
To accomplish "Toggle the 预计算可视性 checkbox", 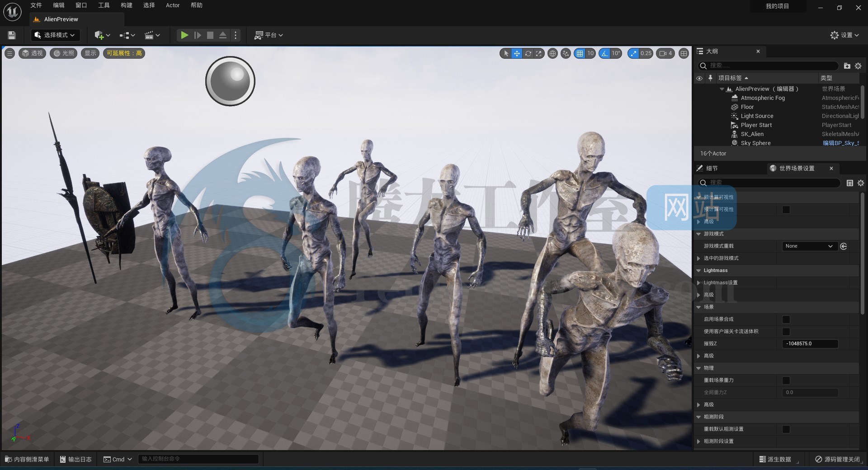I will point(786,210).
